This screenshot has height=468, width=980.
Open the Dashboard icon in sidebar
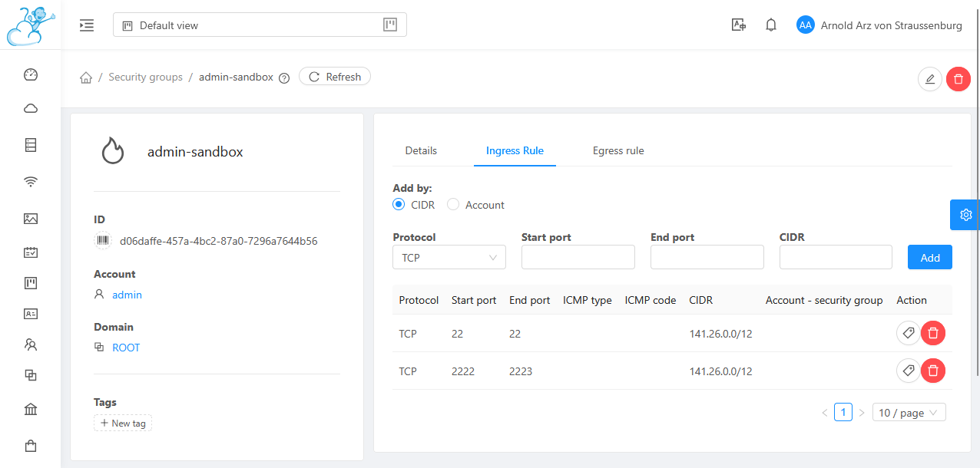[31, 74]
